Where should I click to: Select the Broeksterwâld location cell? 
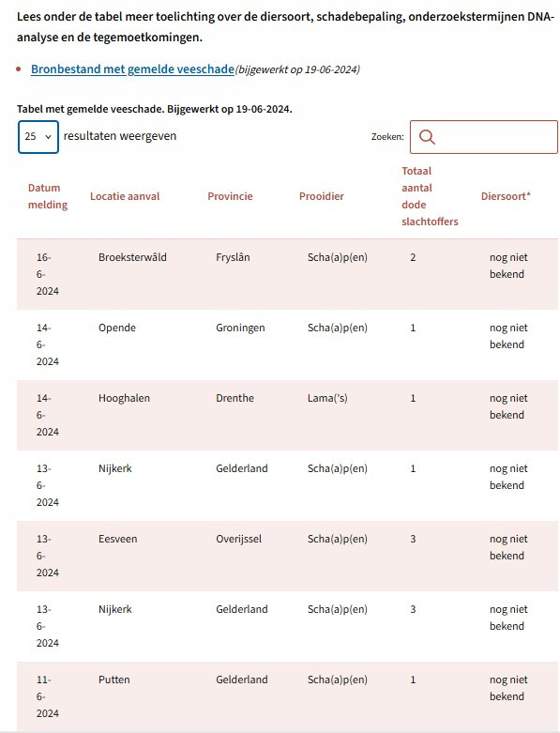(x=132, y=257)
